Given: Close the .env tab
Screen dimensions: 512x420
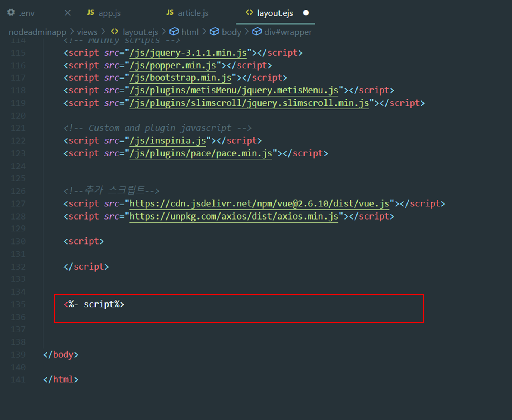Looking at the screenshot, I should (x=68, y=13).
